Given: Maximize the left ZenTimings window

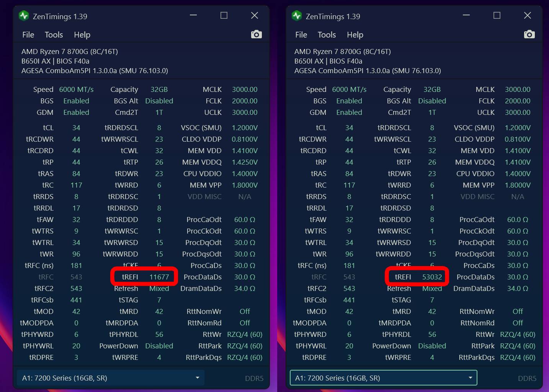Looking at the screenshot, I should pyautogui.click(x=224, y=15).
